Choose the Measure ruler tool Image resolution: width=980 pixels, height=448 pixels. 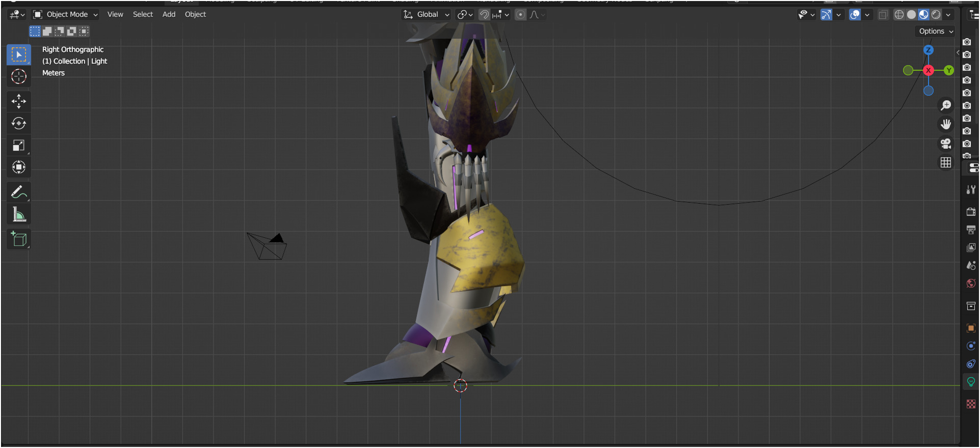[19, 214]
